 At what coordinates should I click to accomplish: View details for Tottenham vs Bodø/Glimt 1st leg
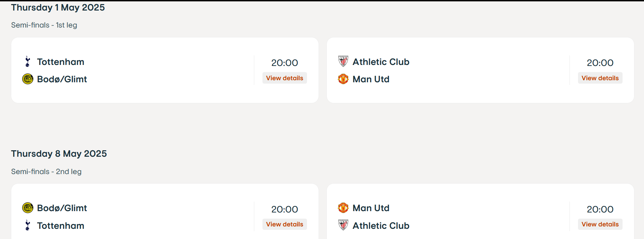[x=285, y=78]
